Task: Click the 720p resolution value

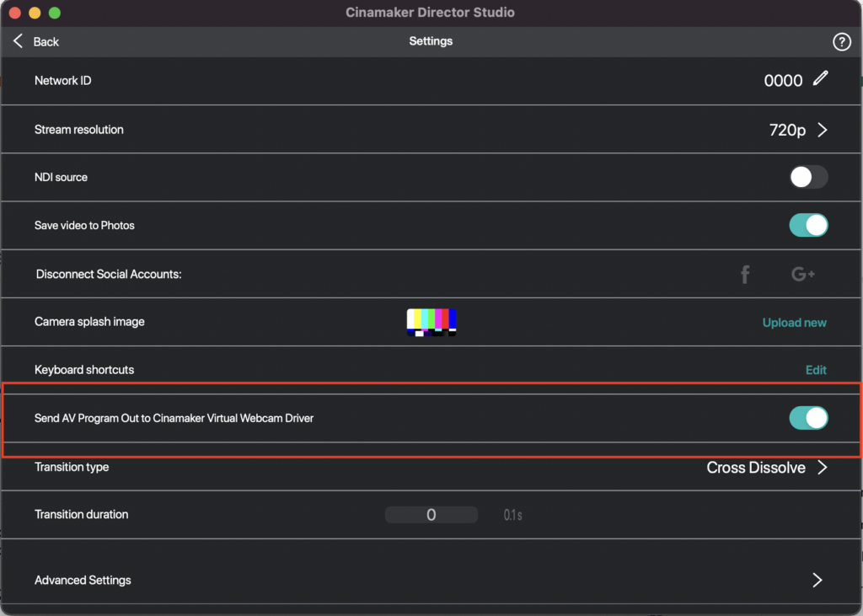Action: tap(787, 130)
